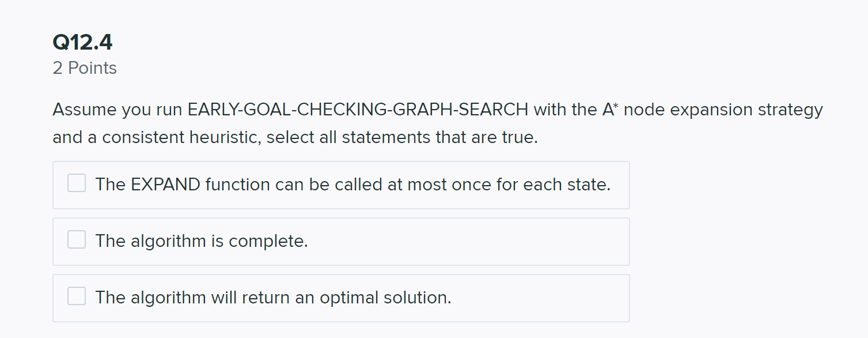The image size is (868, 338).
Task: Click the words 'at most once for each state'
Action: (x=509, y=185)
